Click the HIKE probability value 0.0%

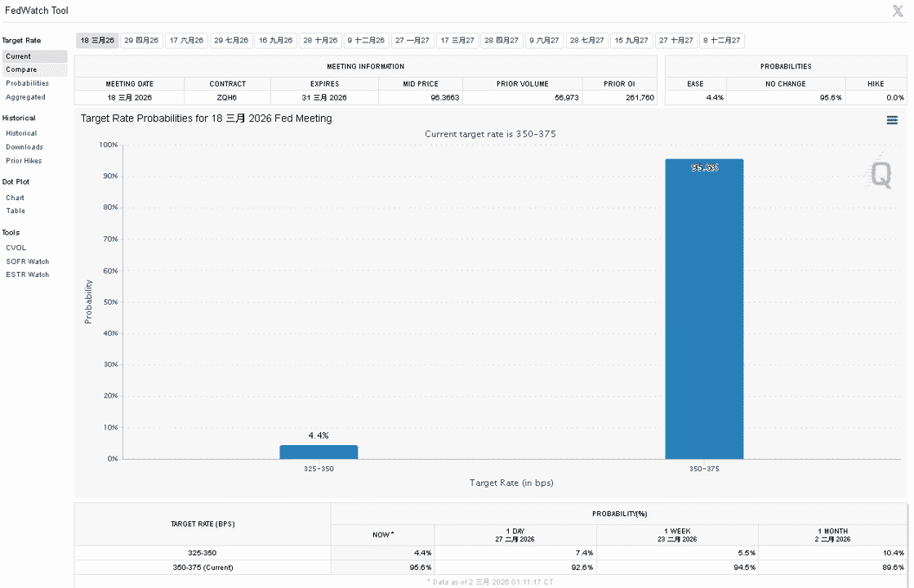point(895,98)
